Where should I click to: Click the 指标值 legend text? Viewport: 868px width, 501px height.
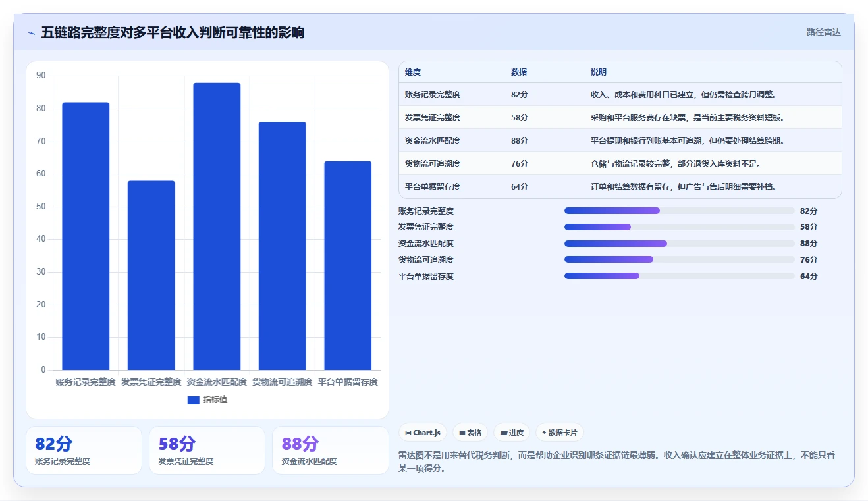215,400
